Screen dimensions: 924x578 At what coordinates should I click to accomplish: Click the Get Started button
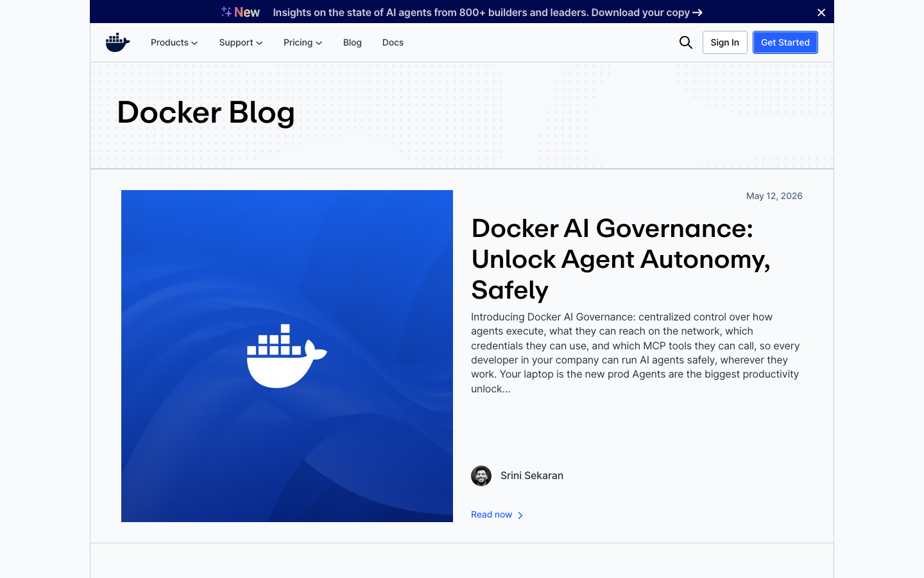click(785, 42)
